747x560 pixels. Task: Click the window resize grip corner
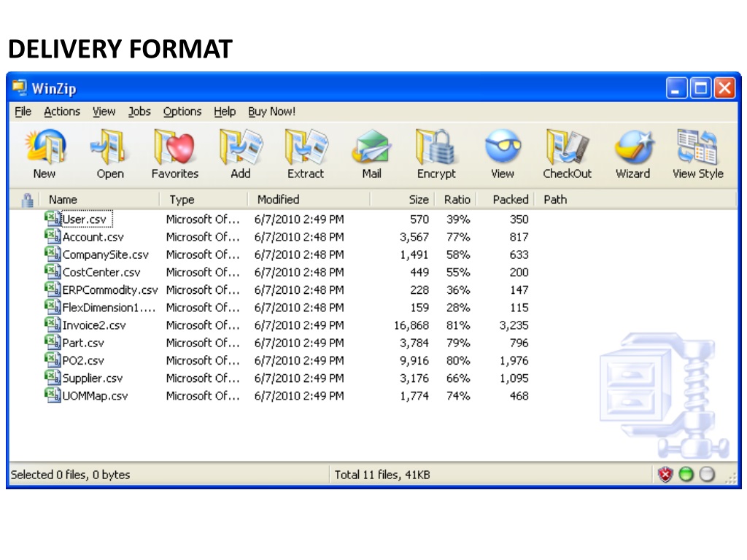pyautogui.click(x=731, y=478)
